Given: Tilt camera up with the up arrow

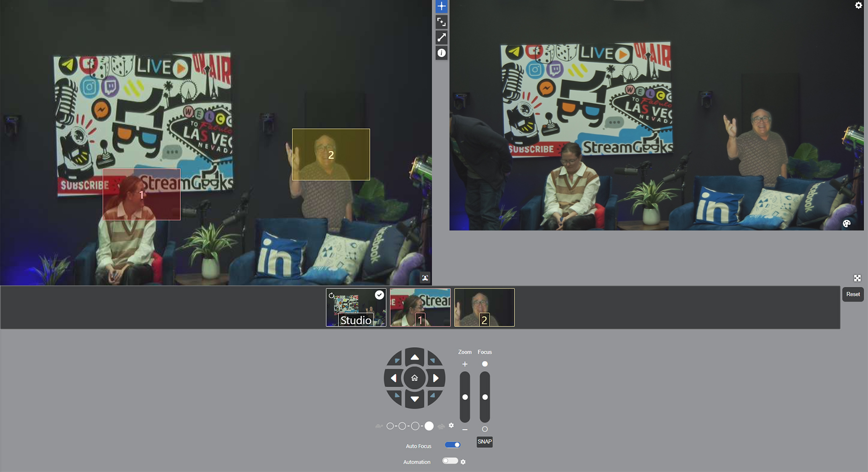Looking at the screenshot, I should [x=414, y=357].
